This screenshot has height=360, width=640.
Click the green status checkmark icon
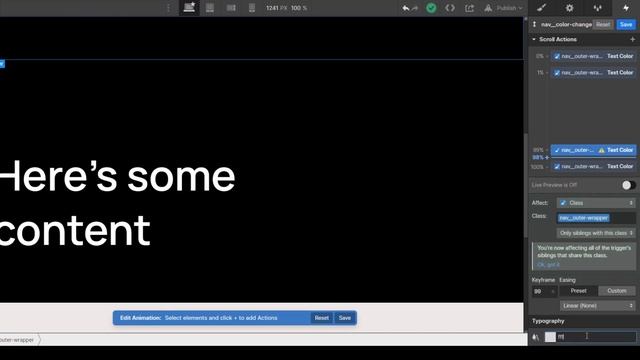click(x=431, y=8)
